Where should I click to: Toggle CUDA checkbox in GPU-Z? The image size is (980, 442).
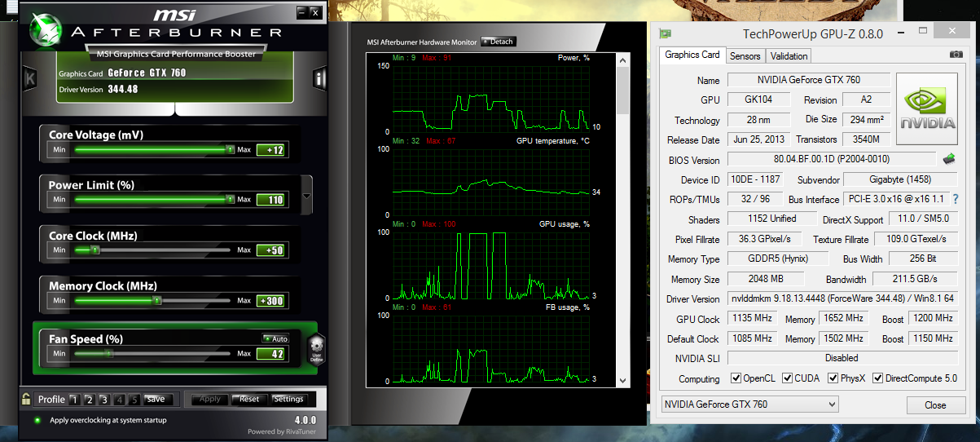(788, 378)
